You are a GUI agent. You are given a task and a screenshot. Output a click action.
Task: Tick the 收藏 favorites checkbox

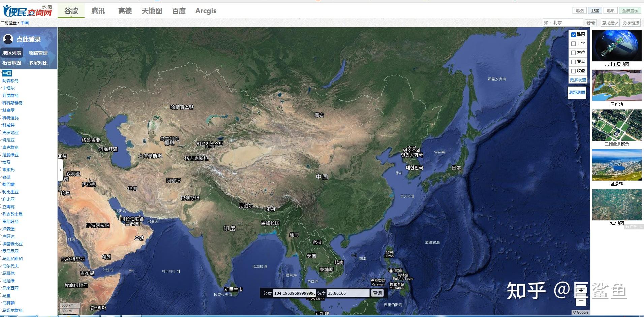click(574, 71)
